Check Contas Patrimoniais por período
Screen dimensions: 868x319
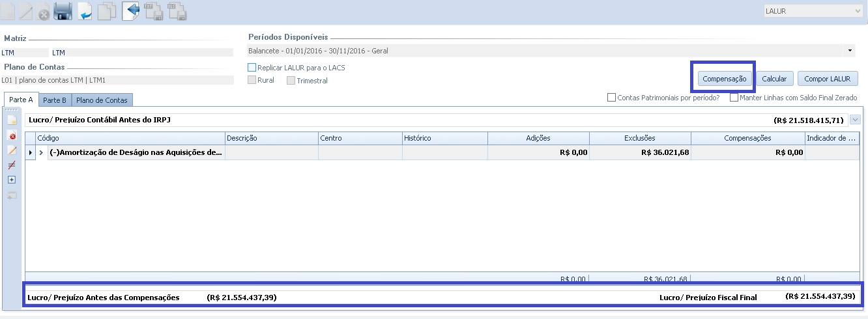point(611,98)
